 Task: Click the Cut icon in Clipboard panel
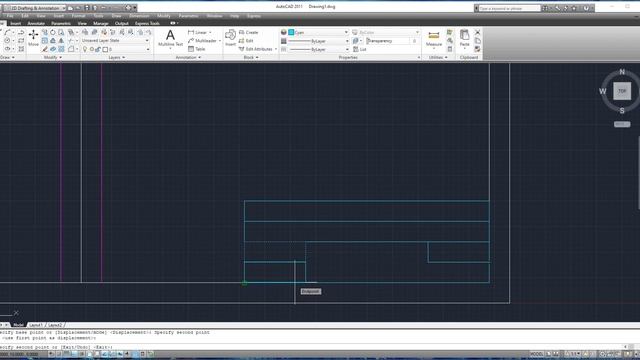click(x=478, y=32)
